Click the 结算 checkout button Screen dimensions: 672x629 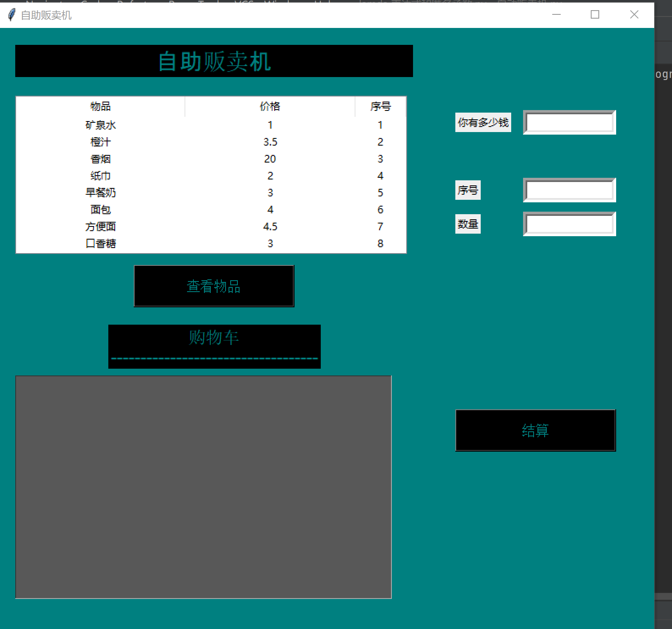535,430
